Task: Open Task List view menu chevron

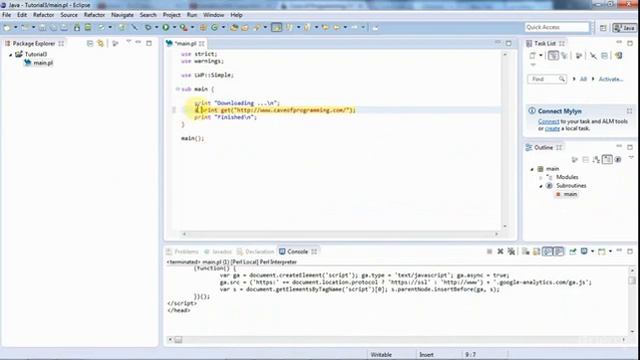Action: click(x=533, y=65)
